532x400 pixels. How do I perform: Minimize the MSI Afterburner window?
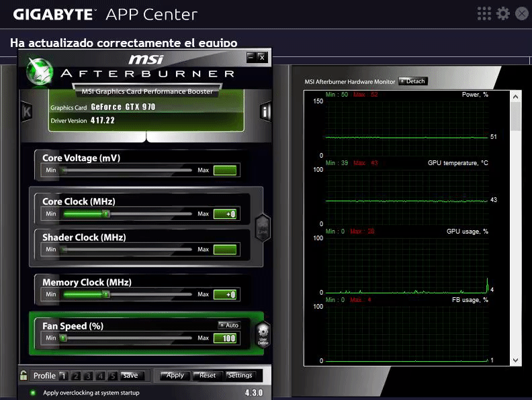point(251,57)
